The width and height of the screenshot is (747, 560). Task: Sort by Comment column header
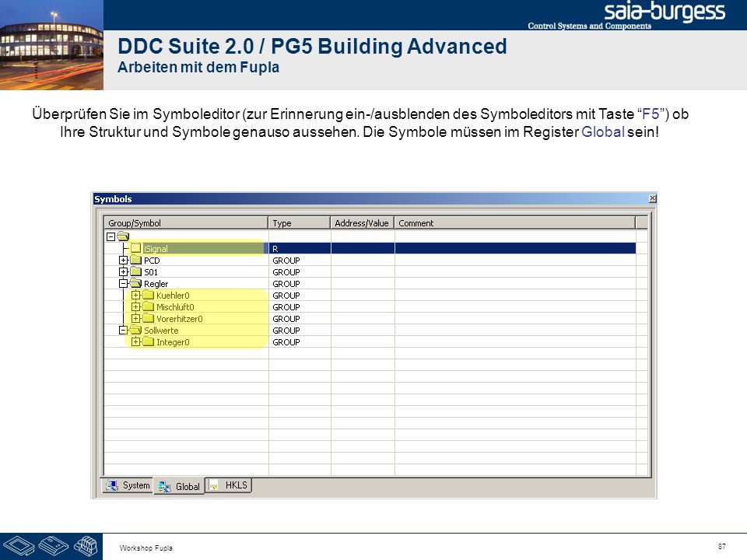click(514, 223)
